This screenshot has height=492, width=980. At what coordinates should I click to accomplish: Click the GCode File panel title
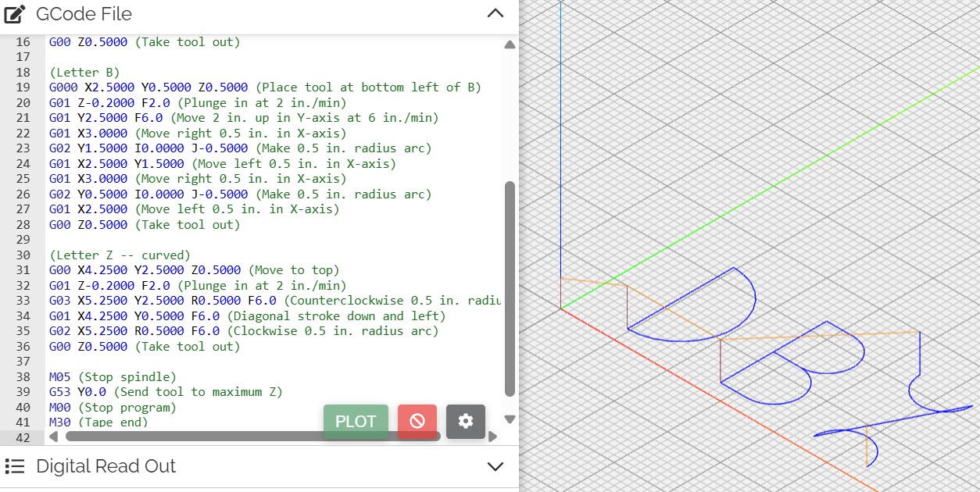(x=84, y=14)
